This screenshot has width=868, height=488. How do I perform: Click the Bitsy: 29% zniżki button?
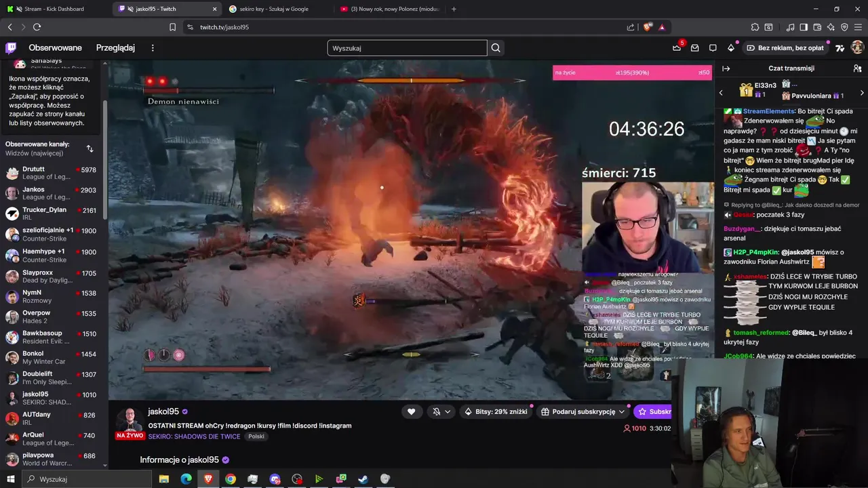496,411
